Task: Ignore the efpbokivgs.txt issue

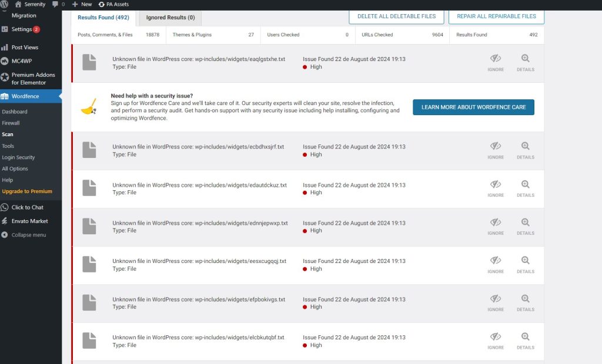Action: [x=495, y=303]
